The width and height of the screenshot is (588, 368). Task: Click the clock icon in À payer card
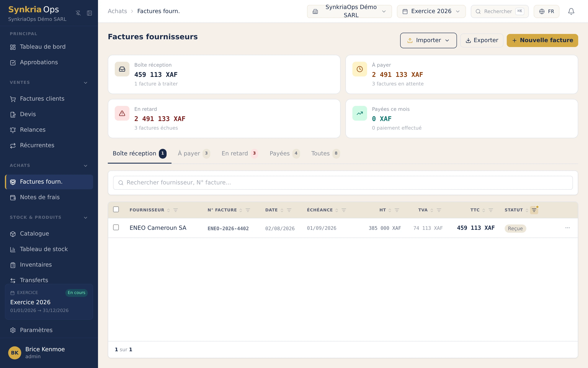point(360,69)
